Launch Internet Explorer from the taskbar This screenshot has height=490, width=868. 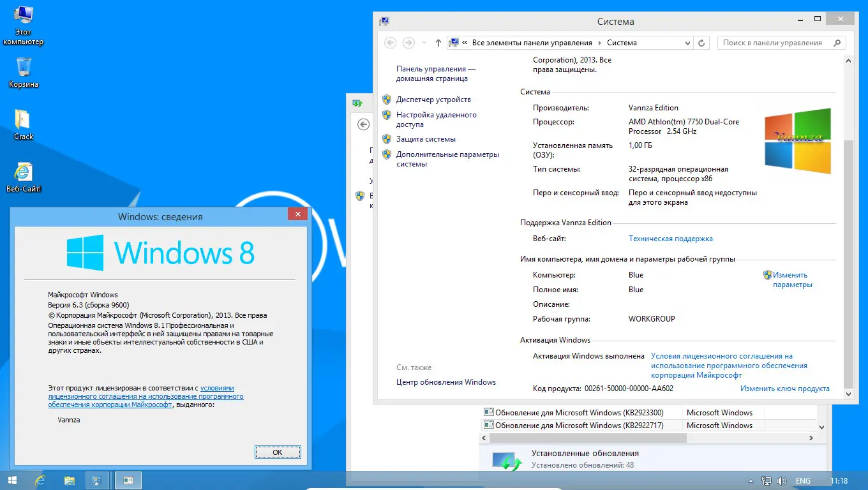coord(40,480)
